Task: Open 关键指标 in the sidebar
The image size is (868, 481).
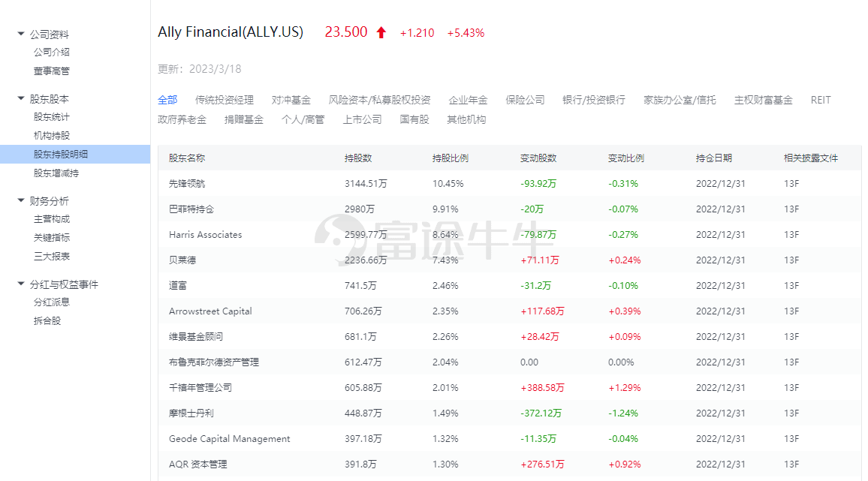Action: click(x=52, y=237)
